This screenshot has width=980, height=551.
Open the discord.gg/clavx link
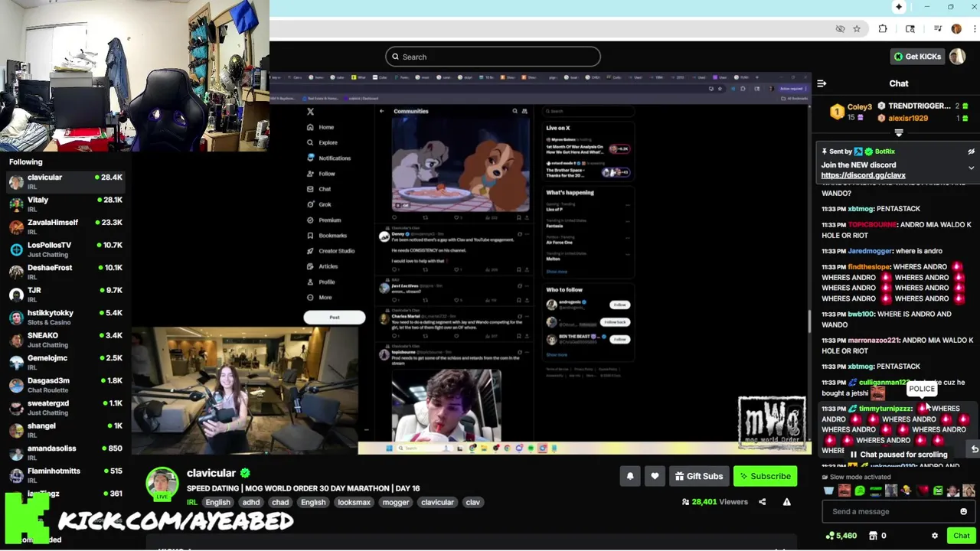(x=863, y=176)
